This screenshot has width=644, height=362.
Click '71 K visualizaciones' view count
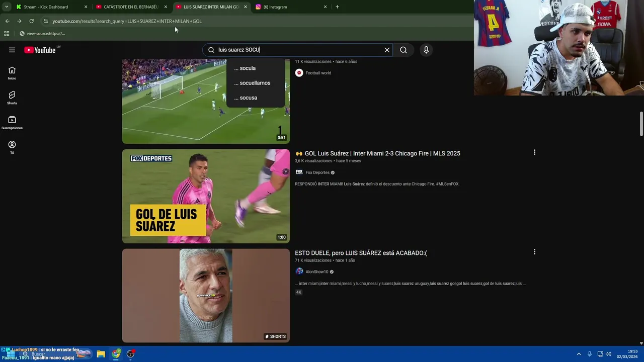click(x=312, y=260)
